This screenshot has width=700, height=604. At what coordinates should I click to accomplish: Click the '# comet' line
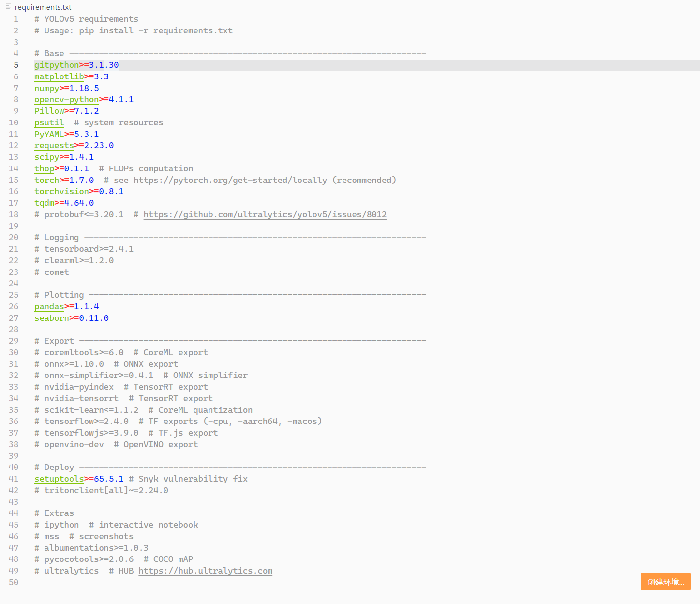point(52,272)
